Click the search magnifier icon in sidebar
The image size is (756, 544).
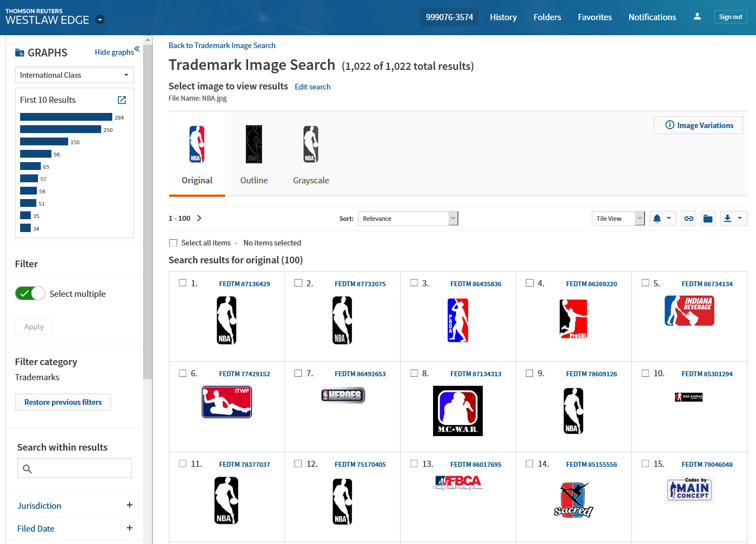pos(27,469)
